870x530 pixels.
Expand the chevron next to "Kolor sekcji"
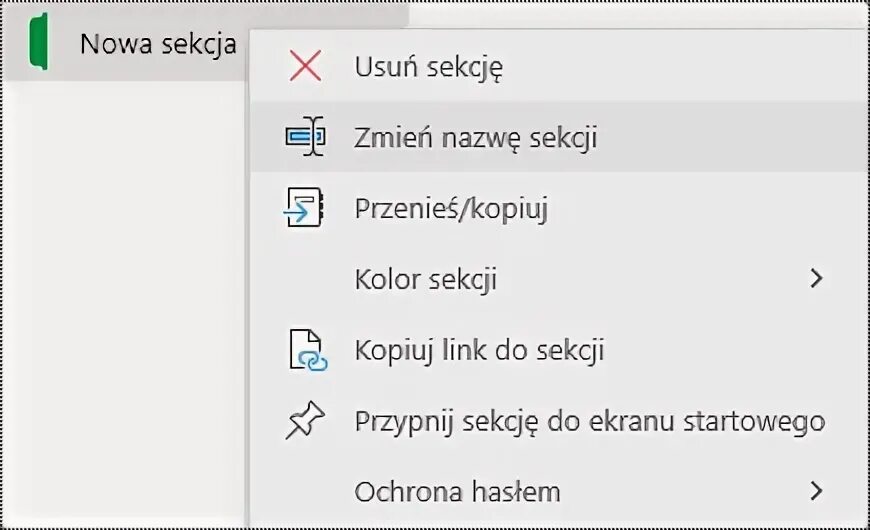pos(817,279)
